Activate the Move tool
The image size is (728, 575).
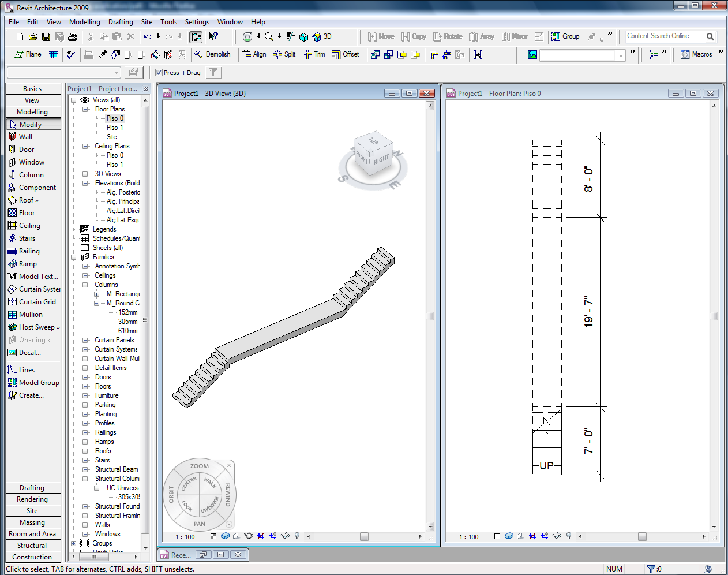click(x=381, y=36)
